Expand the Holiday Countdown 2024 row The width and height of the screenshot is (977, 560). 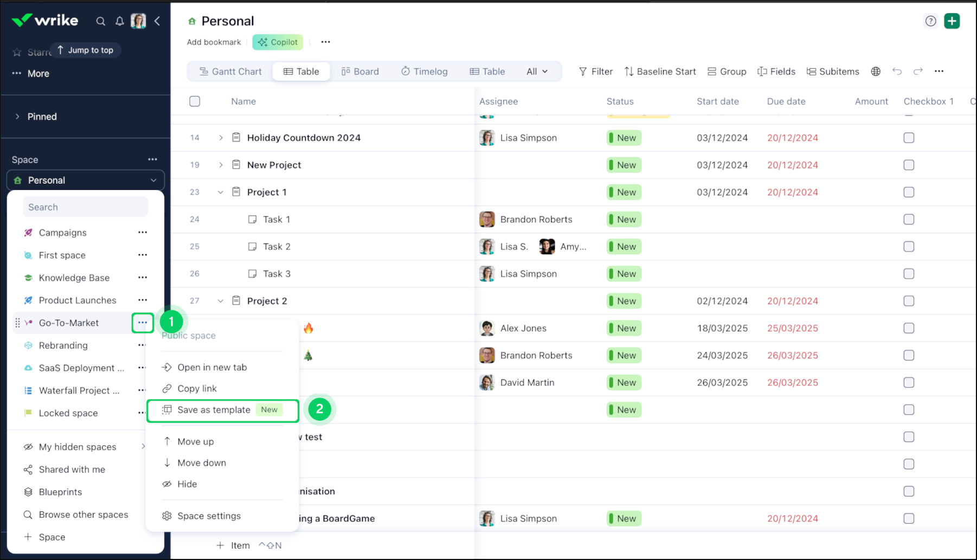(x=221, y=138)
